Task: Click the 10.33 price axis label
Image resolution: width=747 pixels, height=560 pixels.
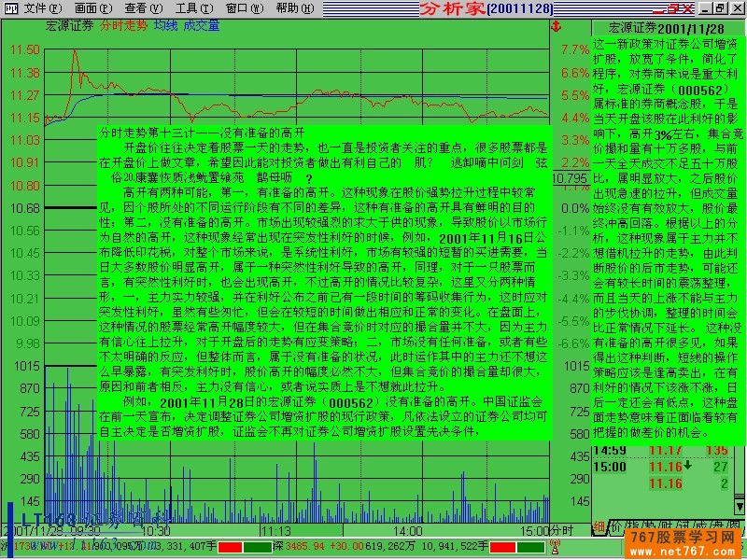Action: click(x=25, y=275)
